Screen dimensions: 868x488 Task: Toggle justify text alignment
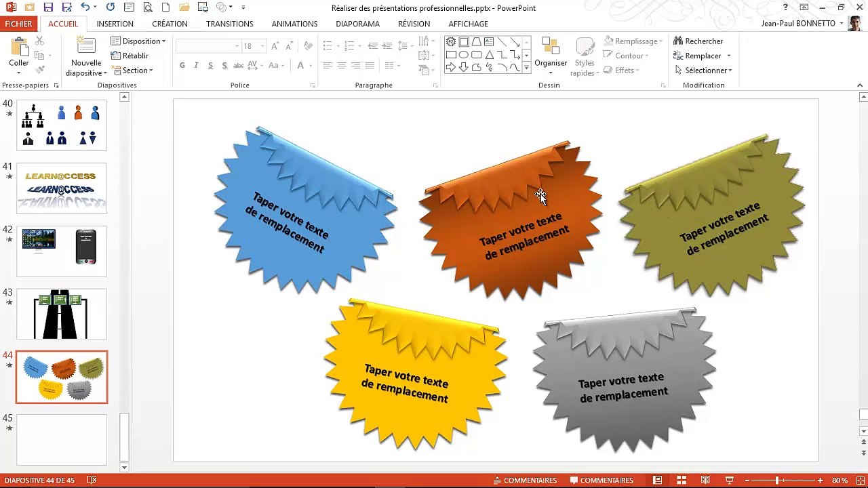[x=370, y=65]
